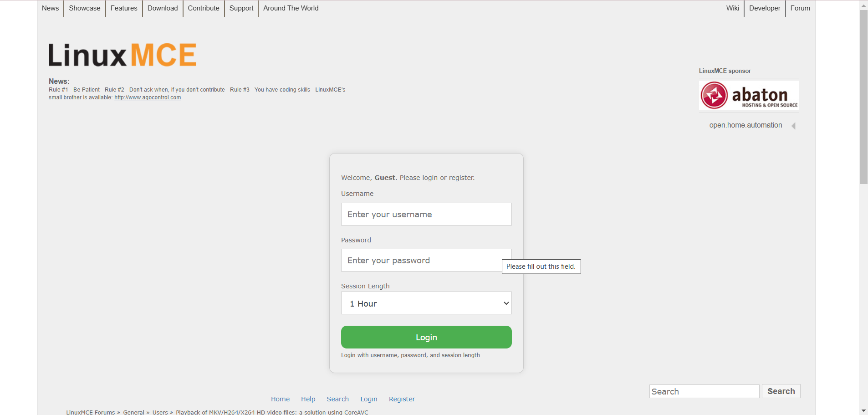Open the Help link

click(x=308, y=399)
